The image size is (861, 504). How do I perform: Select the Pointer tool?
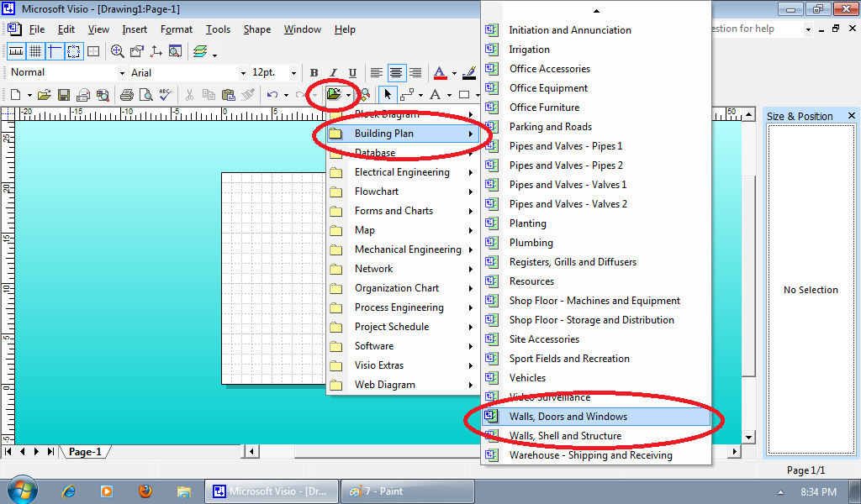pyautogui.click(x=388, y=95)
